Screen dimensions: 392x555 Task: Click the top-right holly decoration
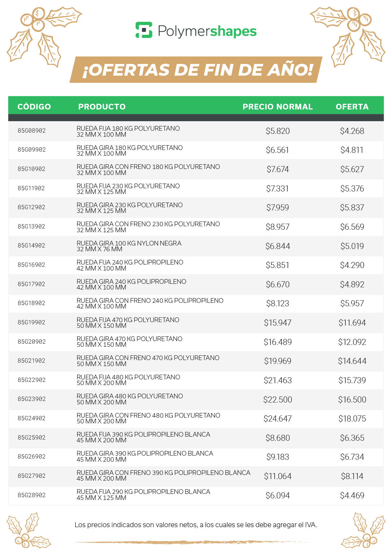[x=351, y=36]
